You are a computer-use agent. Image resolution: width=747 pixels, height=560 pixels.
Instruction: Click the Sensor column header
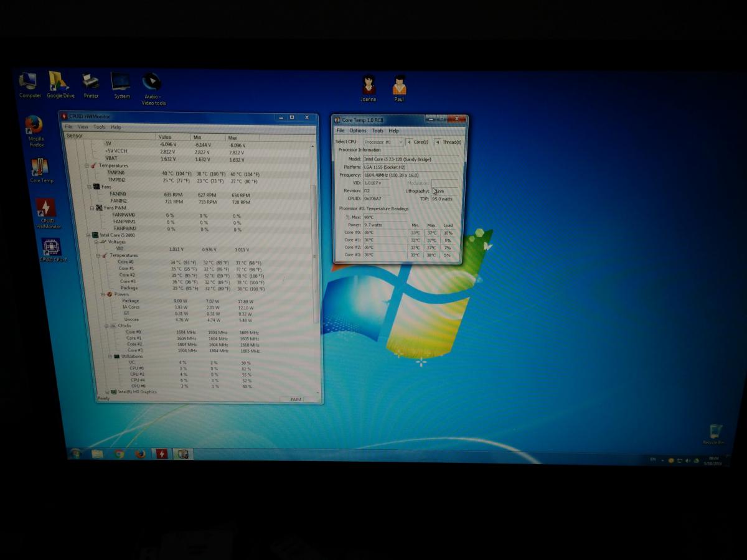point(110,136)
